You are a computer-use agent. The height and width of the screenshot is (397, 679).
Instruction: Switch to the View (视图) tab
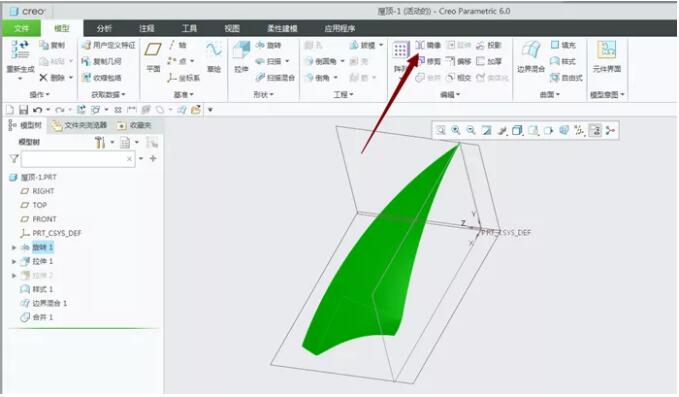point(232,28)
